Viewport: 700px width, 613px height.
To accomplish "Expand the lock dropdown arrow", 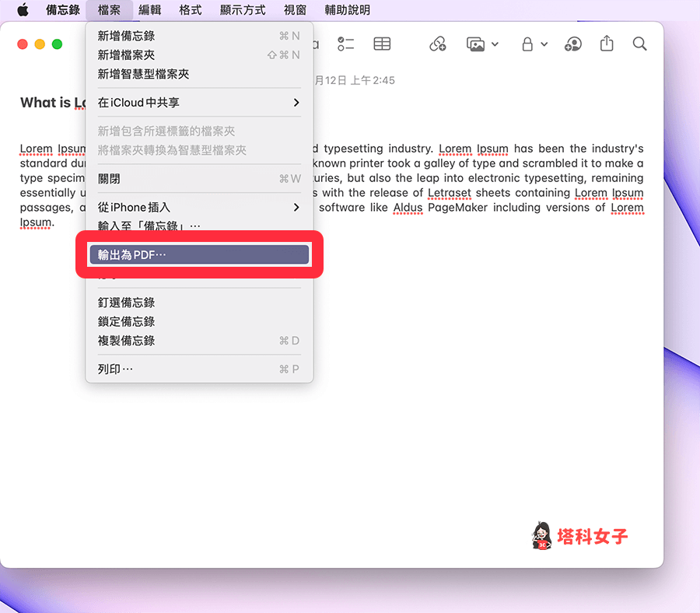I will [x=544, y=45].
